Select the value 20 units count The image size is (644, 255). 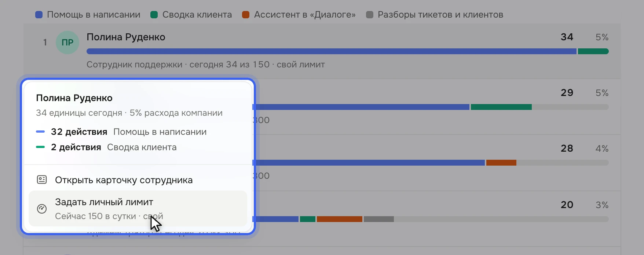tap(567, 205)
